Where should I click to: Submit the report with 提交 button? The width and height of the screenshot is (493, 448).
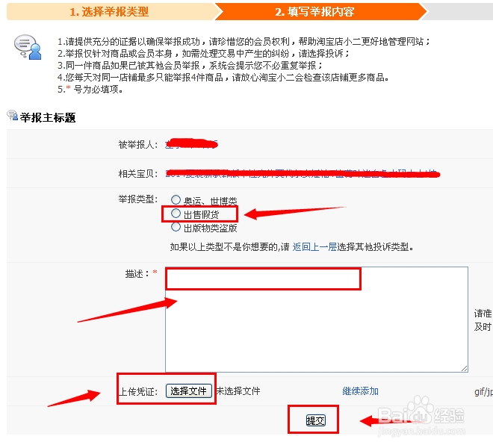(316, 420)
